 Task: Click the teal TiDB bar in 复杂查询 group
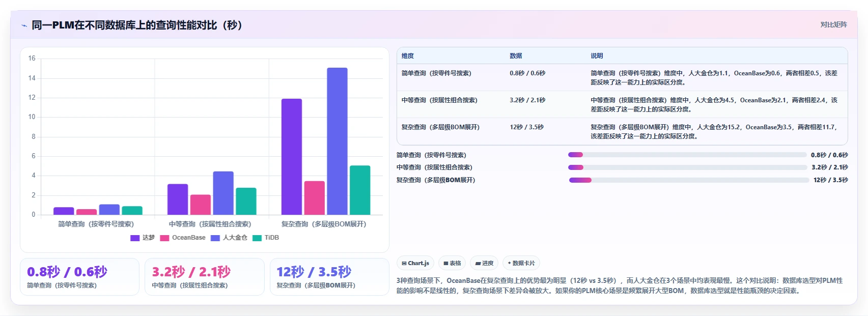tap(360, 190)
